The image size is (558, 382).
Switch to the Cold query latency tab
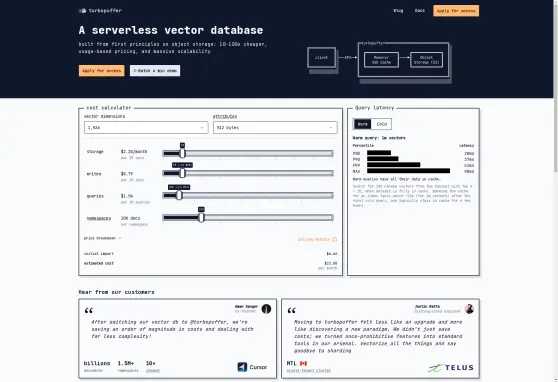[381, 124]
